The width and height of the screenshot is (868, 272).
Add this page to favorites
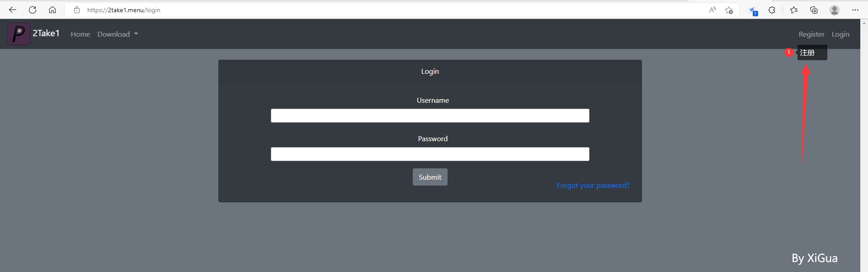click(729, 10)
